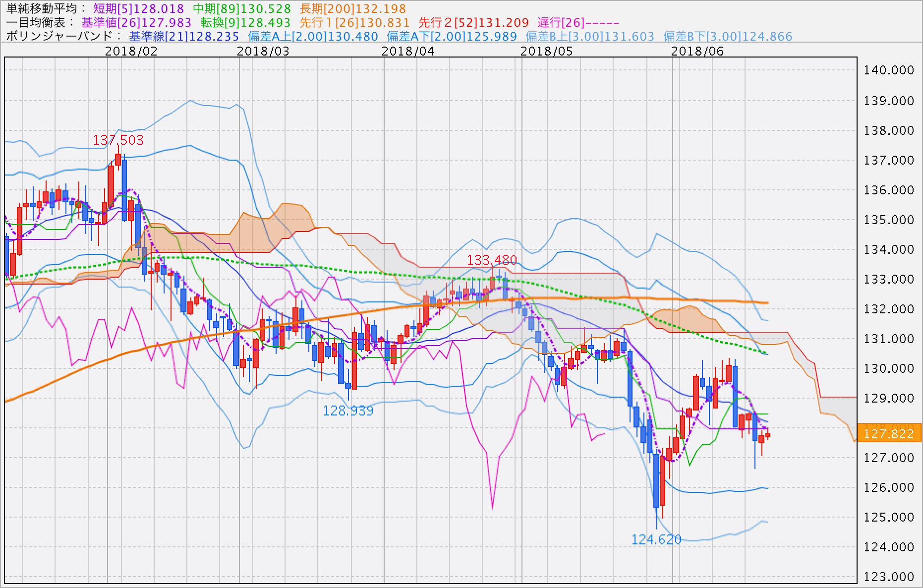Click the 137.503 high price annotation
923x588 pixels.
pyautogui.click(x=118, y=140)
